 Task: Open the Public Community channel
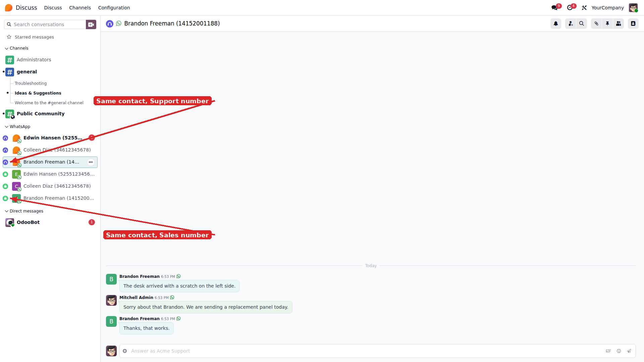[x=50, y=114]
